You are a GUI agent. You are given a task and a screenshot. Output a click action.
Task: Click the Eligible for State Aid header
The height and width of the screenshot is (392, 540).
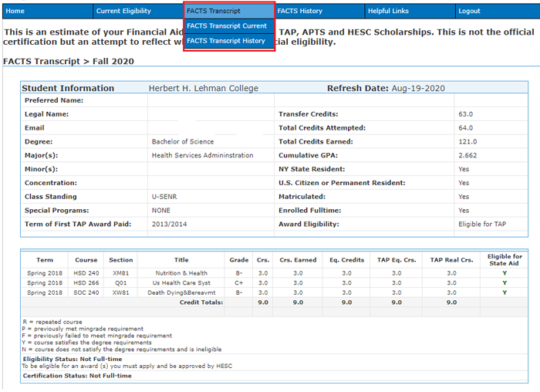click(x=505, y=260)
